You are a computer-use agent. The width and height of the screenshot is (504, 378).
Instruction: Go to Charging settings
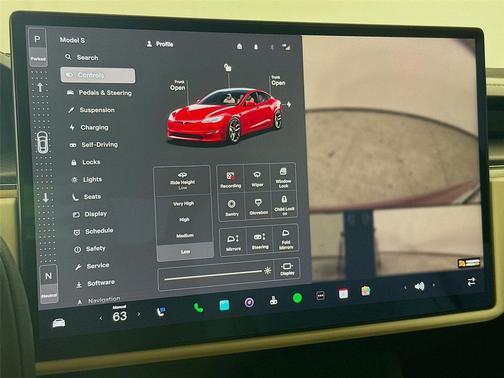point(89,127)
